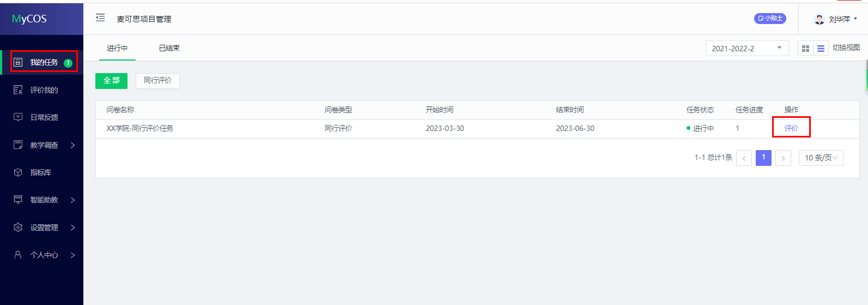Open 日常反馈 daily feedback page
This screenshot has height=305, width=868.
point(44,117)
